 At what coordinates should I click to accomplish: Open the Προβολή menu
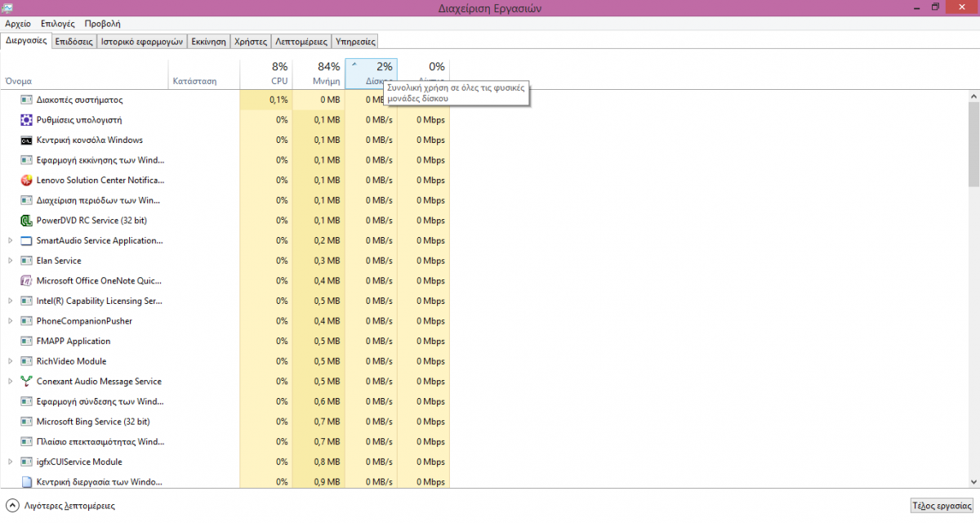pos(102,25)
